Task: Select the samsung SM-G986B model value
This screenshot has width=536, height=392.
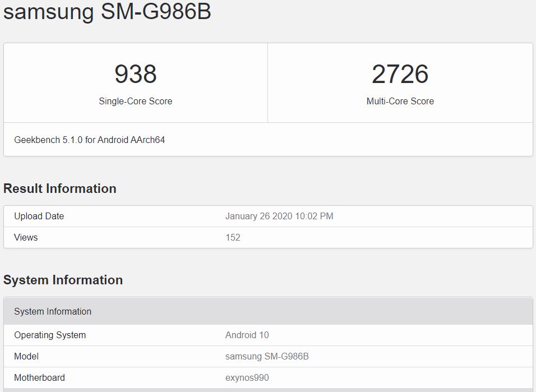Action: (267, 357)
